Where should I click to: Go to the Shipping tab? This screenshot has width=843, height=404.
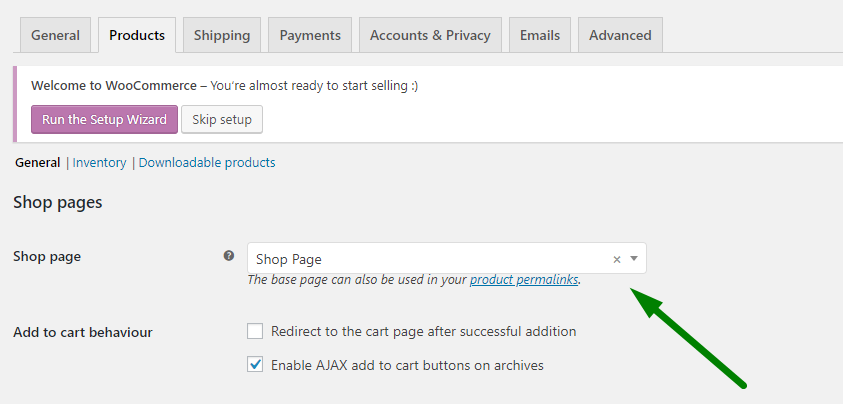[x=222, y=35]
